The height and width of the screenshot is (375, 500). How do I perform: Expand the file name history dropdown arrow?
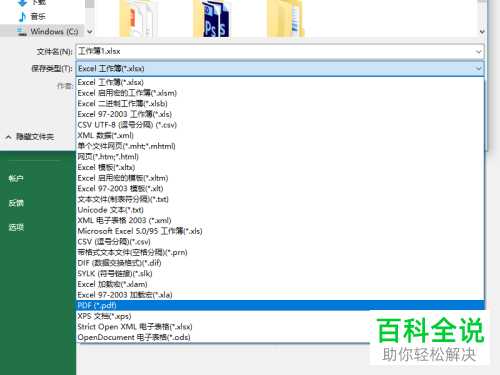click(479, 52)
